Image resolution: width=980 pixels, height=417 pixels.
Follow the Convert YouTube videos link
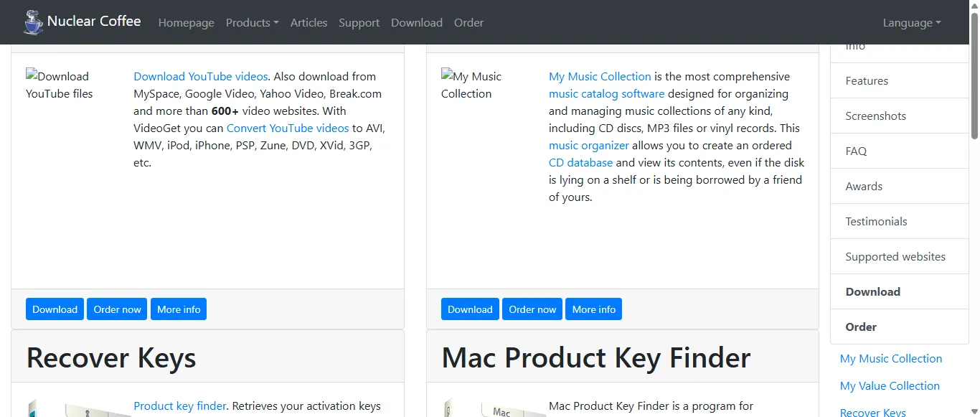pyautogui.click(x=288, y=128)
